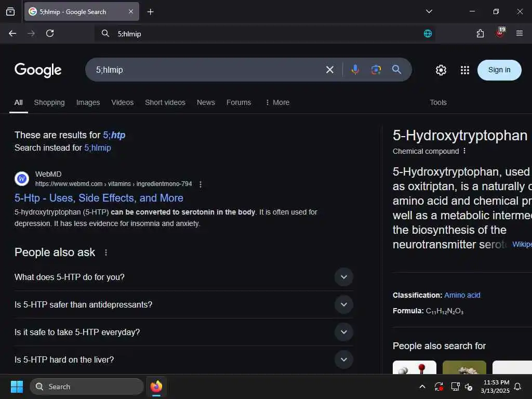Click the network display tray icon
Viewport: 532px width, 399px height.
coord(455,387)
